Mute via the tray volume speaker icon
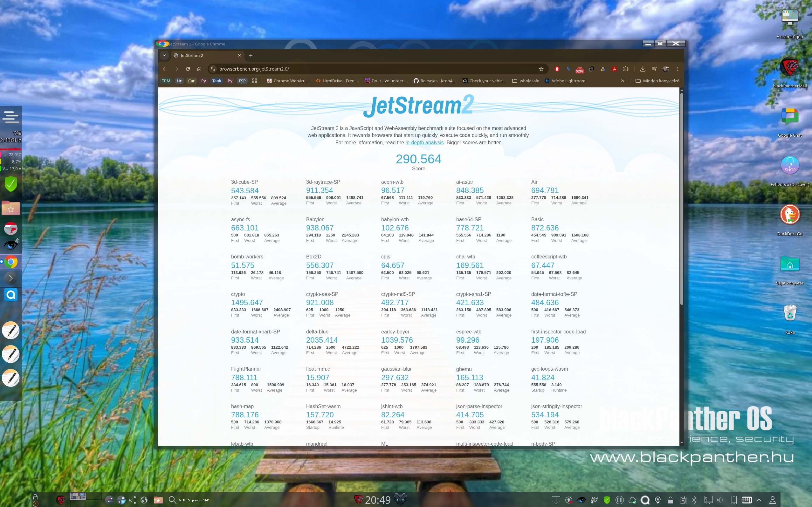This screenshot has height=507, width=812. [720, 500]
